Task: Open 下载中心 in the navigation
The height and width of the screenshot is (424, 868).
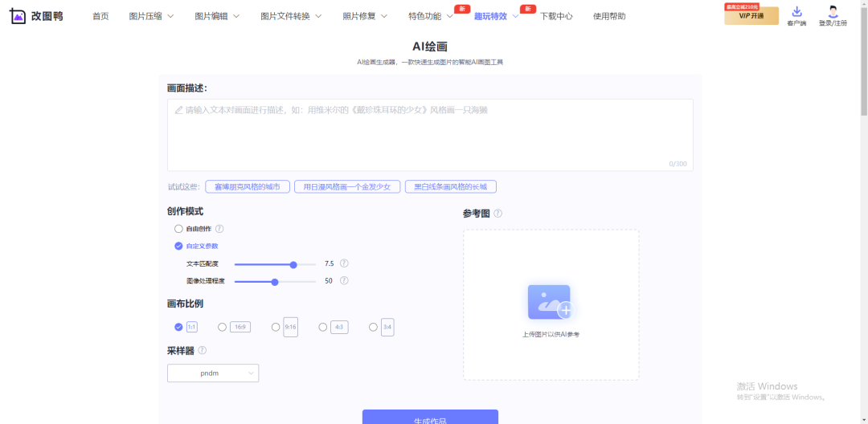Action: 556,16
